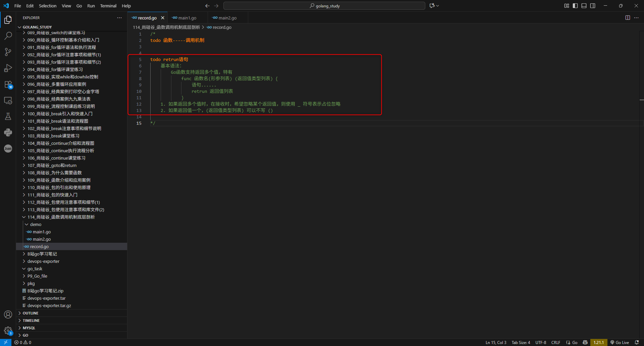The image size is (644, 346).
Task: Open the Remote Explorer view
Action: click(x=8, y=101)
